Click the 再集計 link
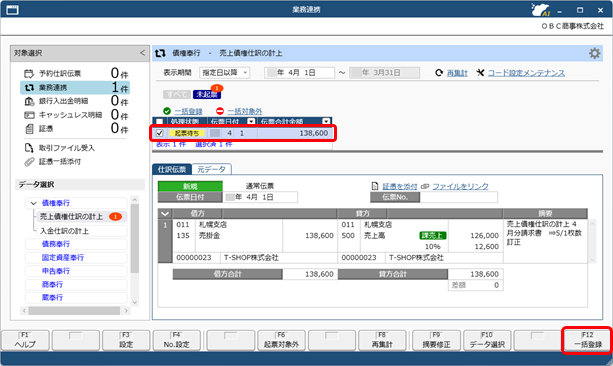Viewport: 613px width, 366px height. (457, 73)
